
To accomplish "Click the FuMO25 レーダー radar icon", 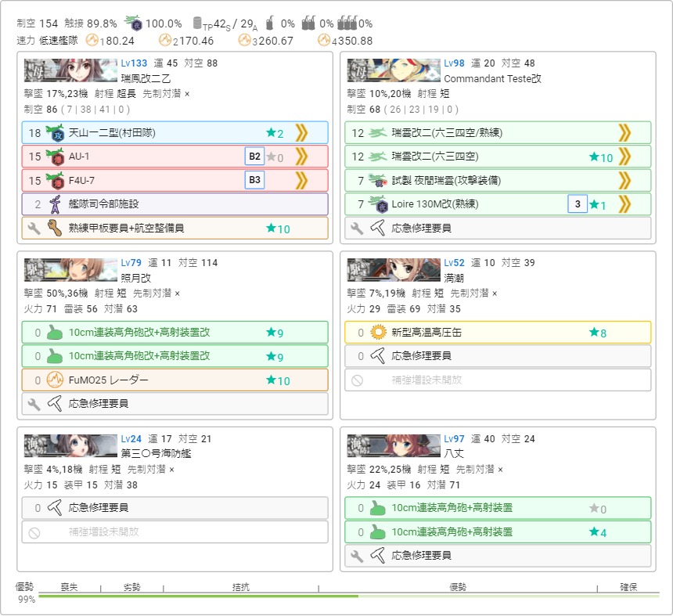I will point(55,380).
